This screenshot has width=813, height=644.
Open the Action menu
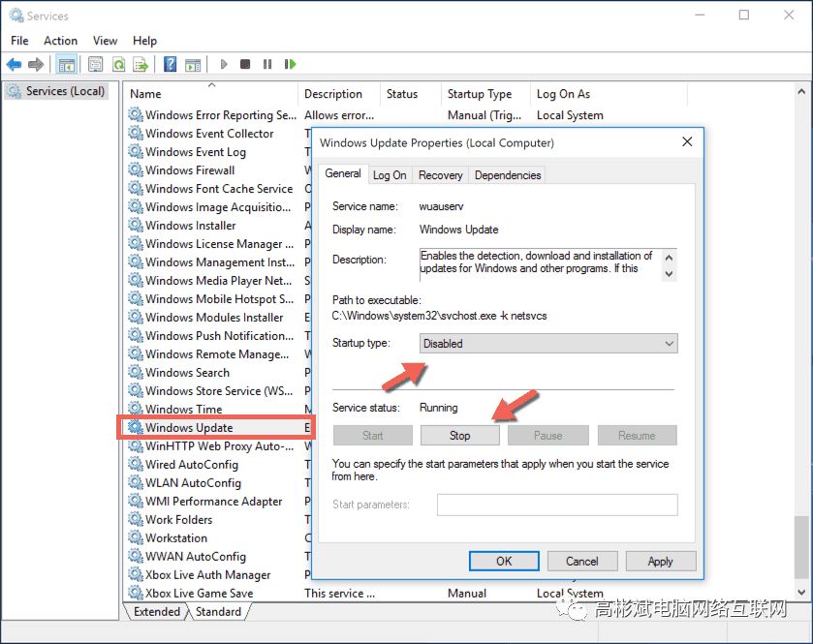(x=61, y=41)
